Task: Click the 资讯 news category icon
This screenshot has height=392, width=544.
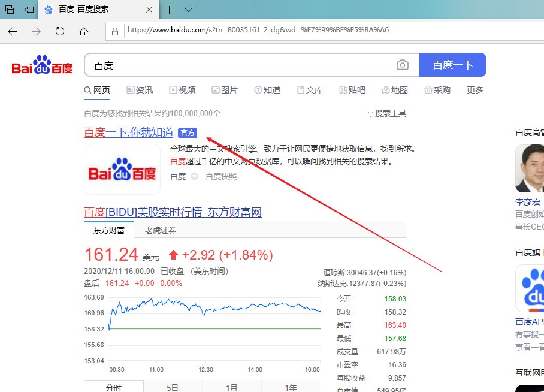Action: click(x=131, y=89)
